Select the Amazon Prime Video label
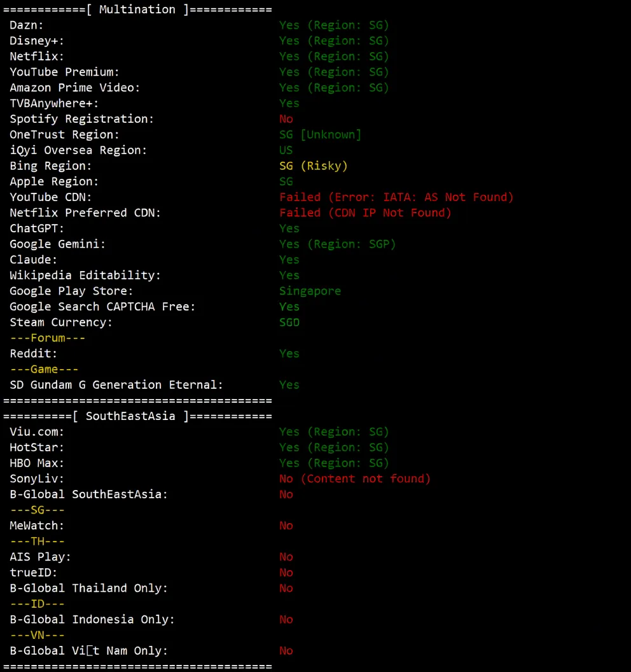Image resolution: width=631 pixels, height=672 pixels. tap(74, 88)
